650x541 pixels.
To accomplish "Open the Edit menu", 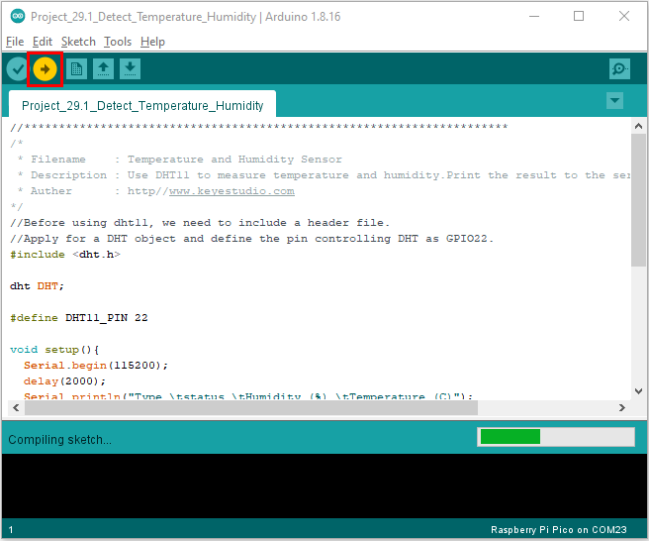I will (x=42, y=42).
